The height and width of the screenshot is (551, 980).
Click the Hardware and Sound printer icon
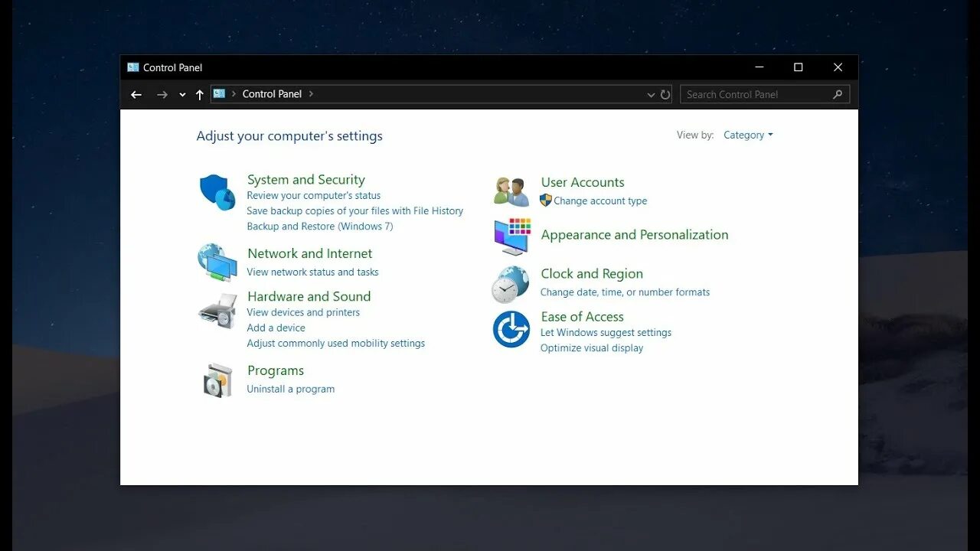coord(217,311)
